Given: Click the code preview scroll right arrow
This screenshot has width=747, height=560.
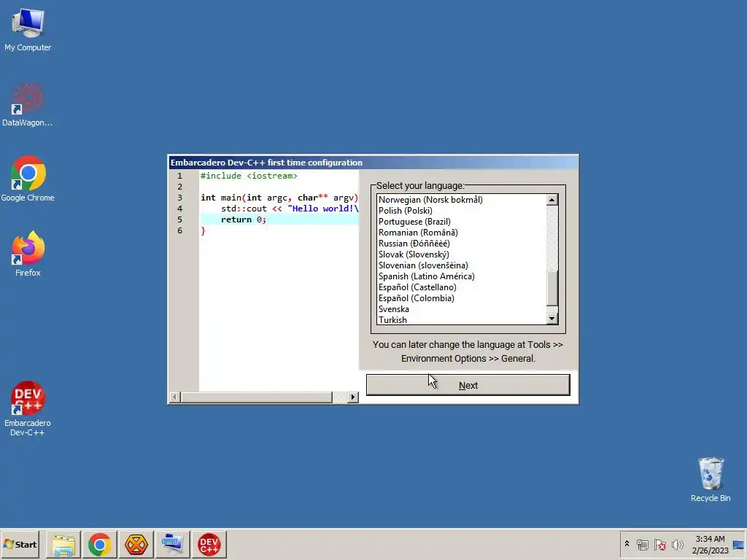Looking at the screenshot, I should click(x=352, y=397).
